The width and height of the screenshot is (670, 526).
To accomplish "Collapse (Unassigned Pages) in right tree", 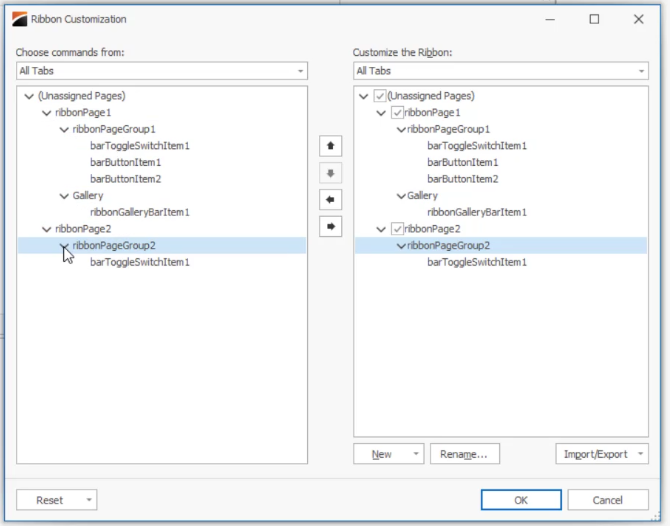I will click(x=364, y=96).
